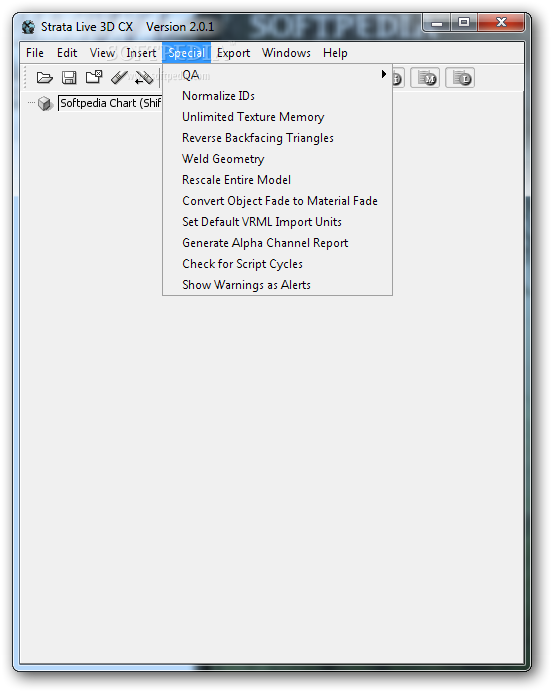
Task: Open the View menu
Action: point(102,53)
